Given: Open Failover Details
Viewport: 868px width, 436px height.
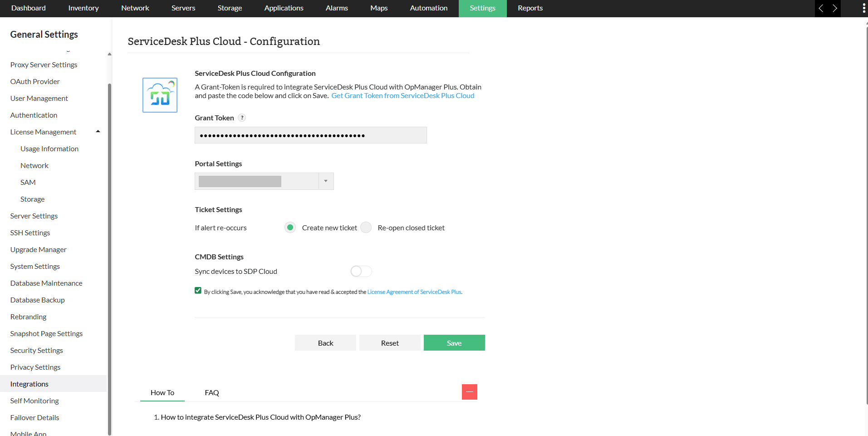Looking at the screenshot, I should point(34,417).
